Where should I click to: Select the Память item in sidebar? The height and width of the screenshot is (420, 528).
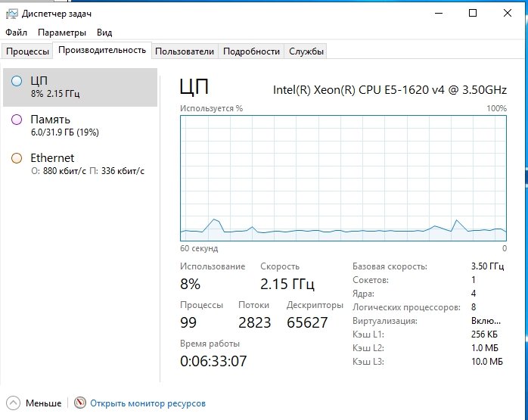click(x=50, y=120)
